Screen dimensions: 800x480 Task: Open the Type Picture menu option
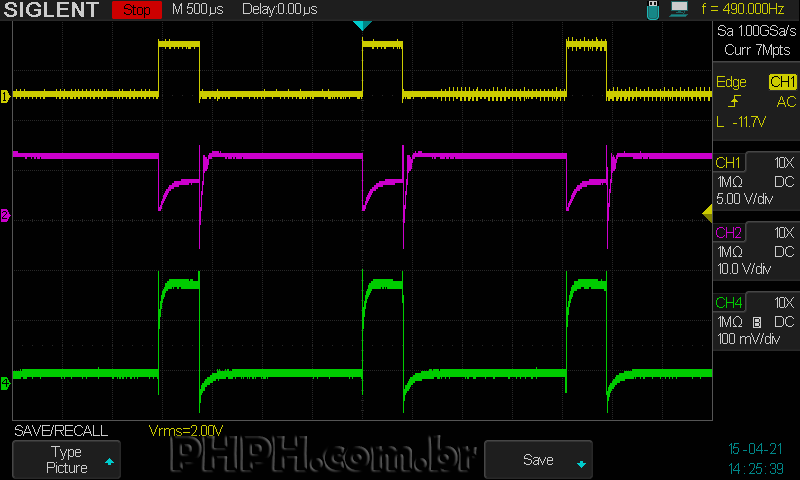66,460
